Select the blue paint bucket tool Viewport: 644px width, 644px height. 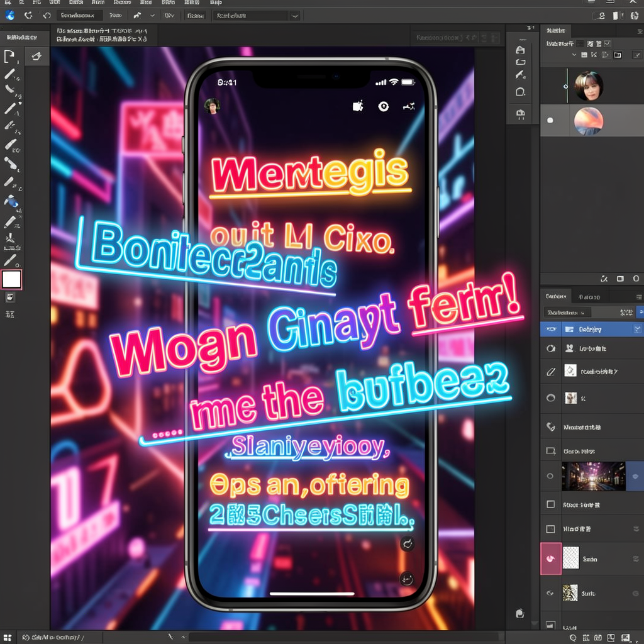tap(11, 201)
